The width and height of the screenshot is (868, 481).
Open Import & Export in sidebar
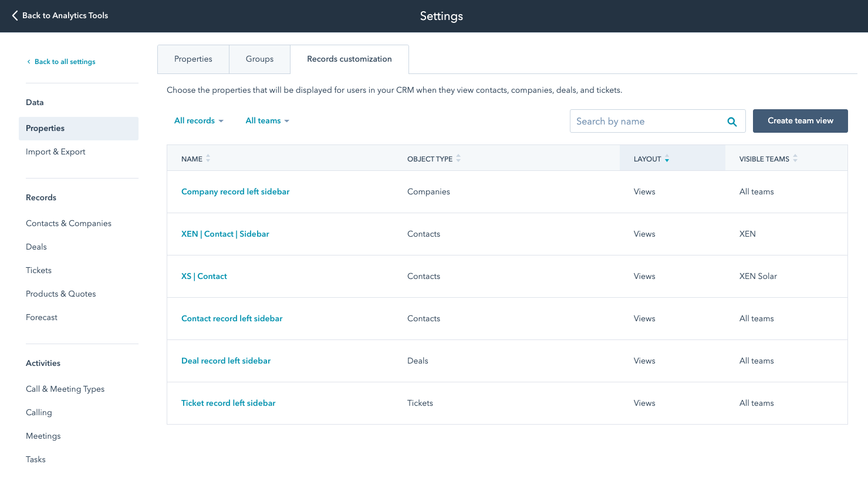tap(56, 152)
